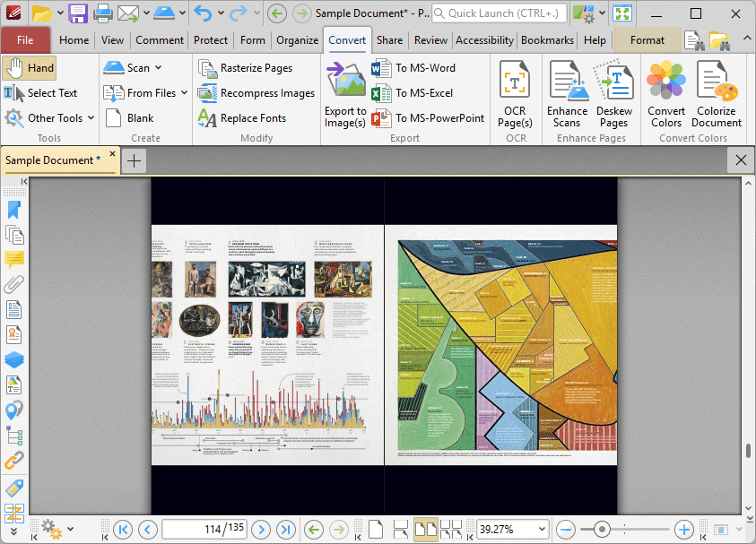The image size is (756, 544).
Task: Run OCR Page(s)
Action: click(515, 94)
